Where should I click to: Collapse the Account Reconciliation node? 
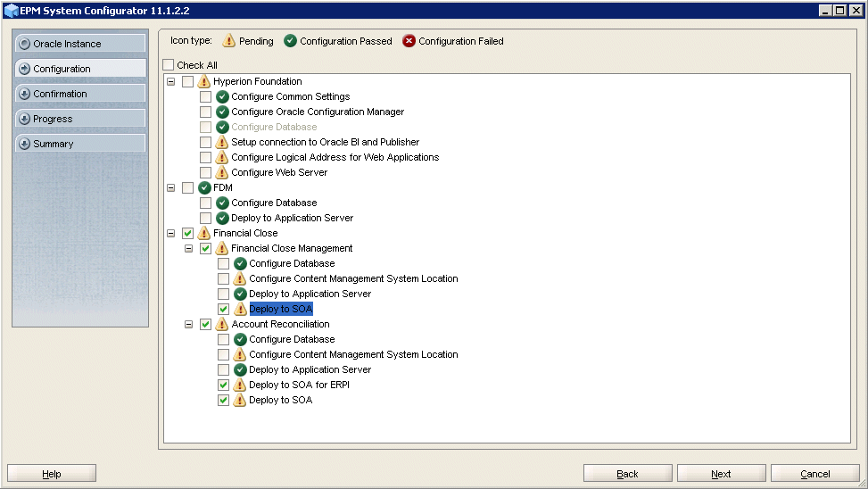189,324
